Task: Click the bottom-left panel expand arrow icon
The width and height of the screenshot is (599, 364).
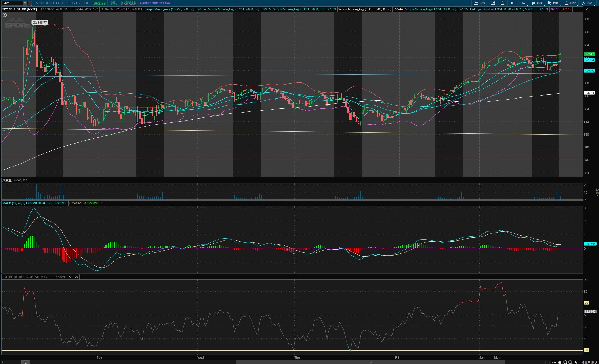Action: [x=26, y=362]
